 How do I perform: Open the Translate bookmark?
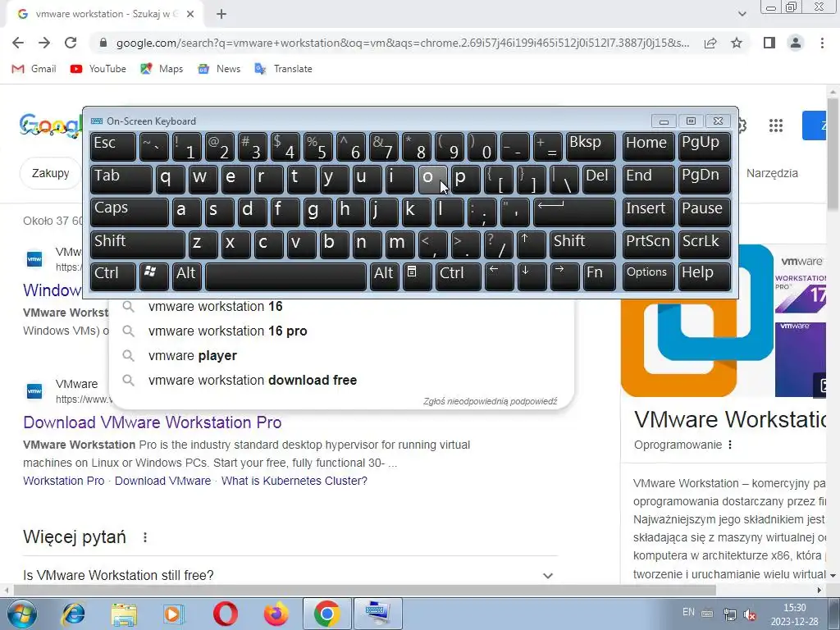(283, 69)
